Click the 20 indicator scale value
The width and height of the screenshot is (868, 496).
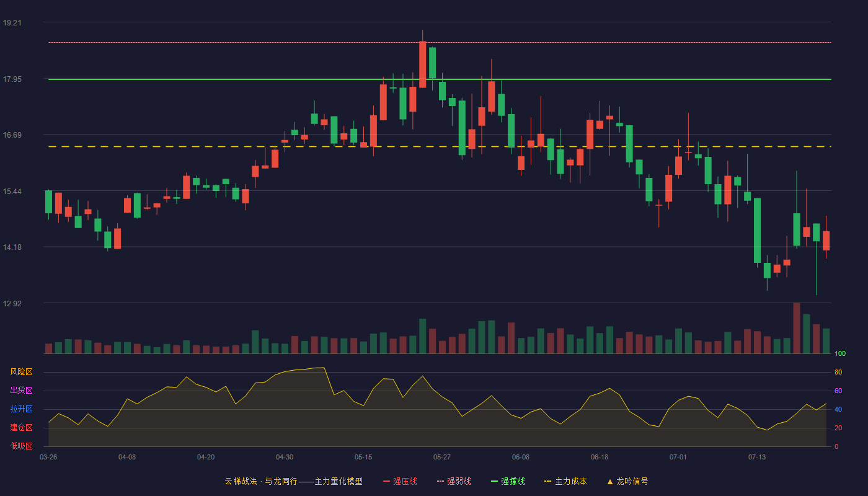(x=838, y=428)
